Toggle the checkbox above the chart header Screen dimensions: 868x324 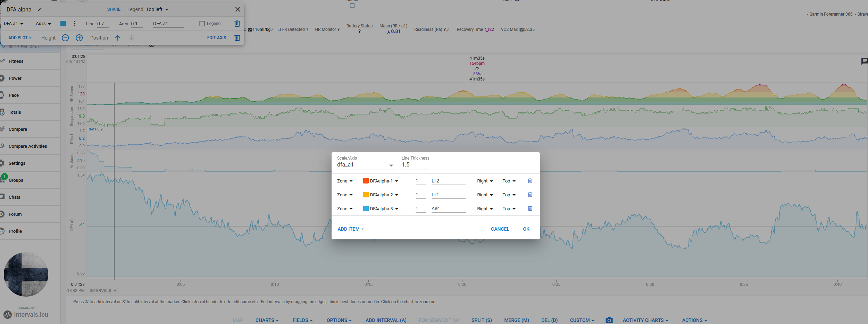352,6
